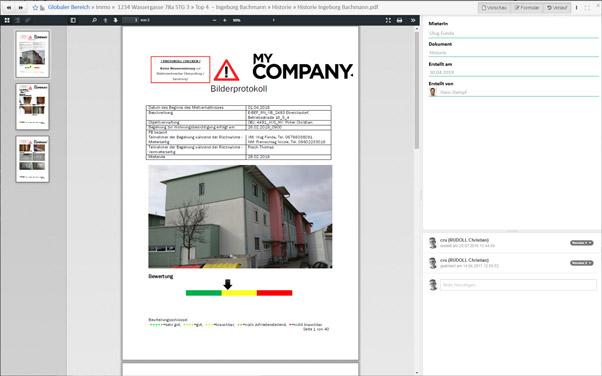Toggle the PDF viewer sidebar
Viewport: 602px width, 376px height.
(73, 20)
